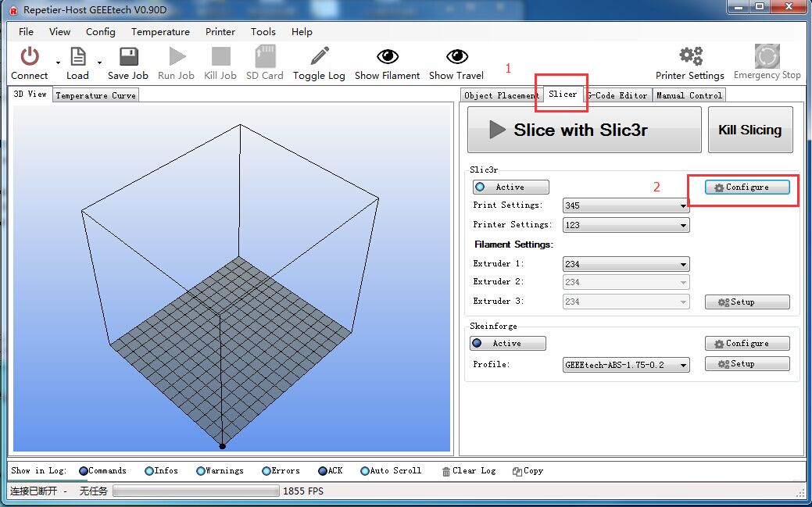Click the Slic3r Setup button
The width and height of the screenshot is (812, 507).
747,302
